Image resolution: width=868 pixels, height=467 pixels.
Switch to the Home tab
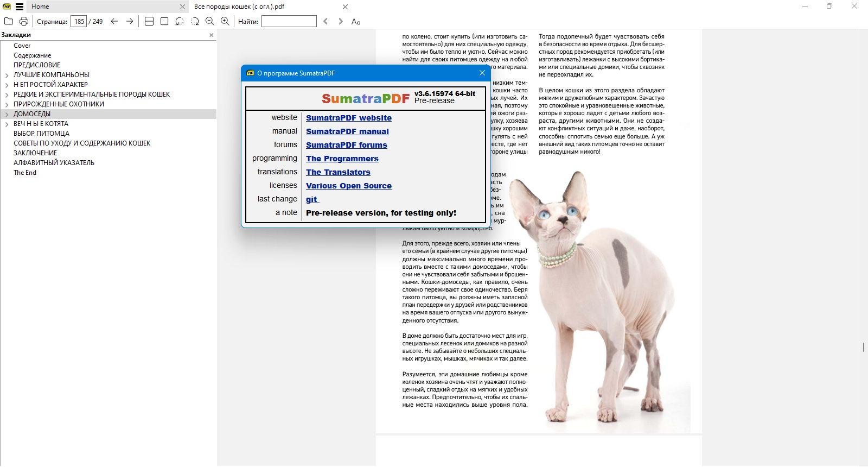pos(40,7)
